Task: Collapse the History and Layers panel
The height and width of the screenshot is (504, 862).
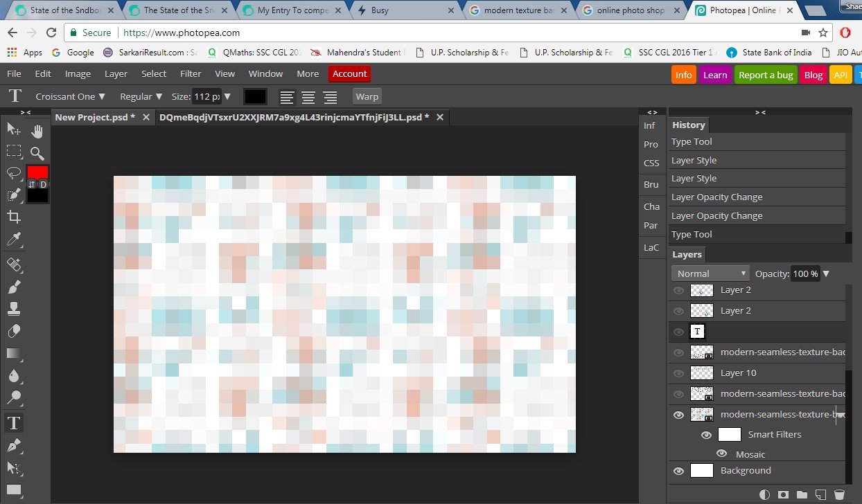Action: click(760, 112)
